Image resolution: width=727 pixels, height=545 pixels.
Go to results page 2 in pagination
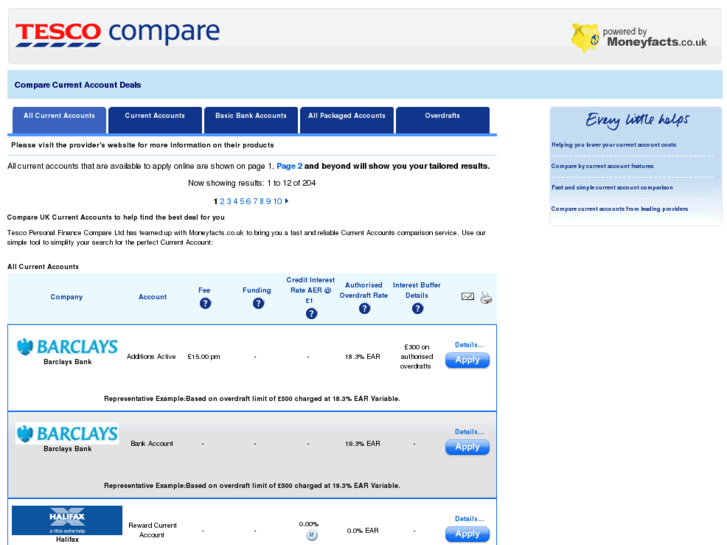pyautogui.click(x=222, y=201)
